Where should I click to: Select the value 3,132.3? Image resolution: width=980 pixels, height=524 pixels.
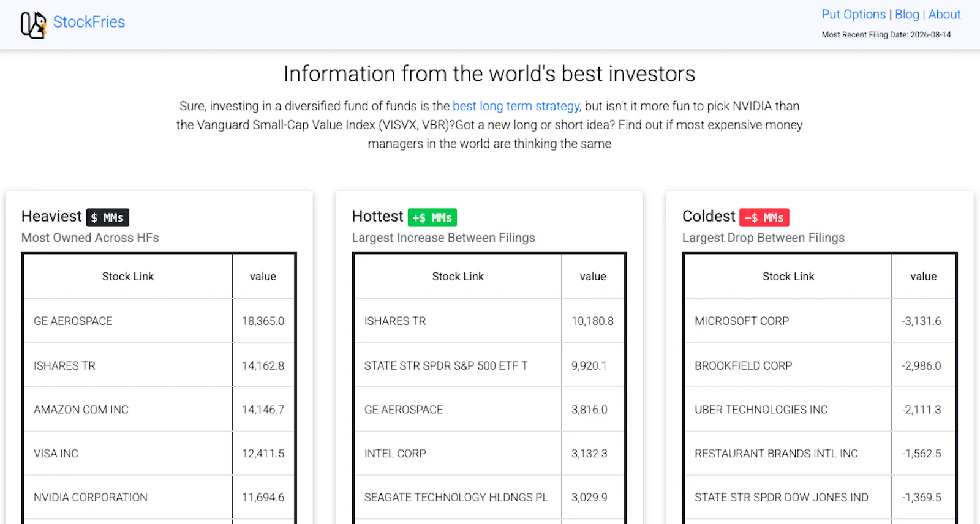[x=589, y=454]
